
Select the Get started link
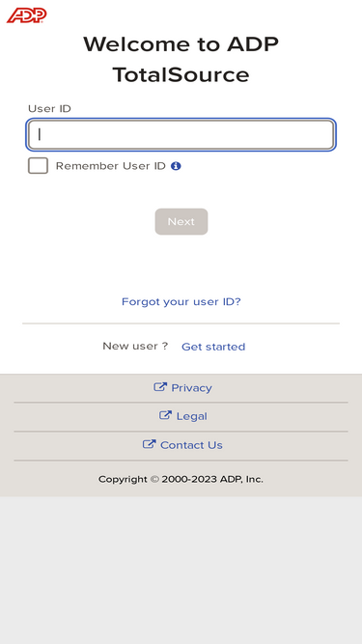(x=213, y=347)
